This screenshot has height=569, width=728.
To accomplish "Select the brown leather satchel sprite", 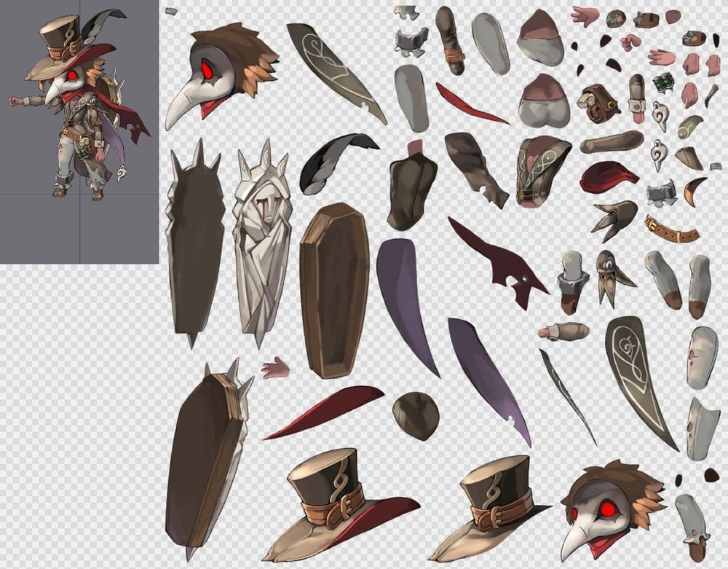I will (599, 103).
